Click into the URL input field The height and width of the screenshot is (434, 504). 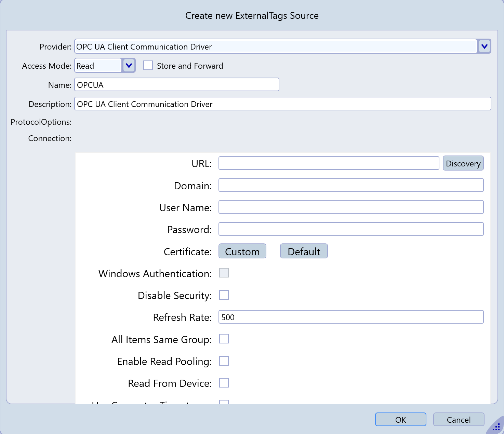tap(329, 163)
